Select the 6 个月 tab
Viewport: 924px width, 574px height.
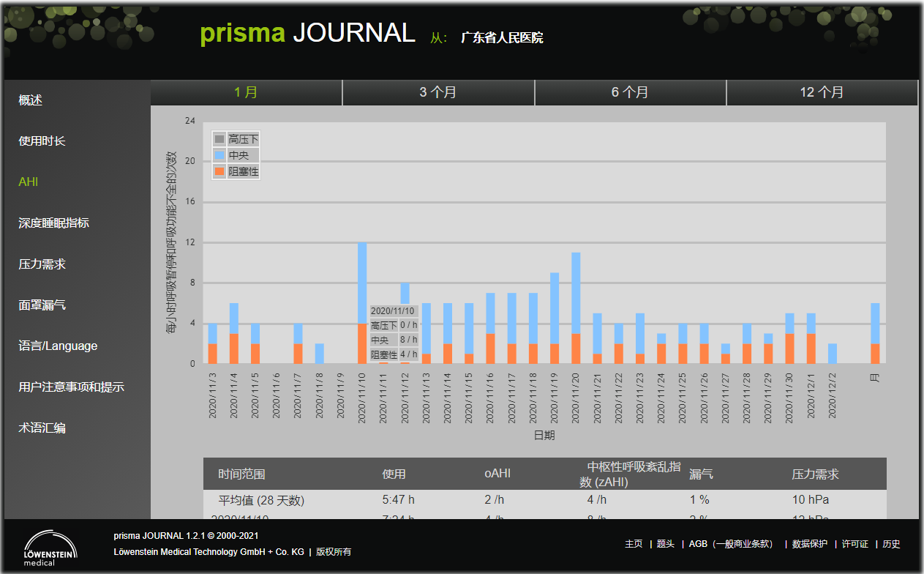pyautogui.click(x=630, y=92)
